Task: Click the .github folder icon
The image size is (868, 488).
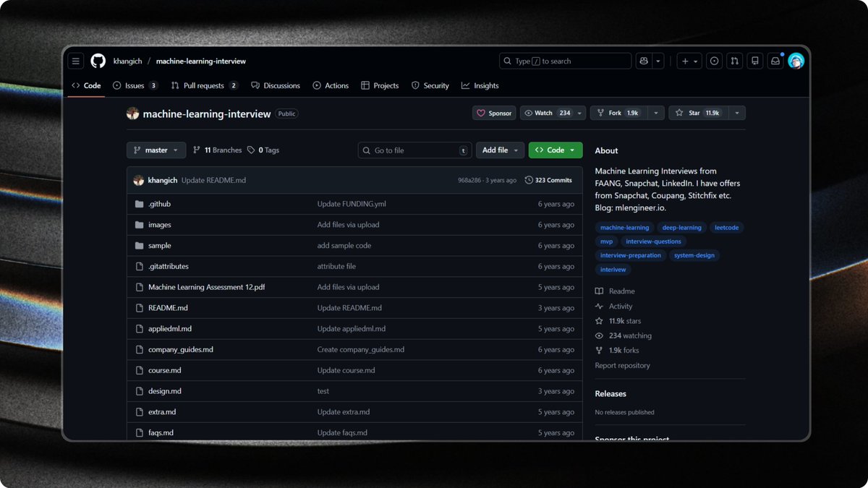Action: [x=140, y=204]
